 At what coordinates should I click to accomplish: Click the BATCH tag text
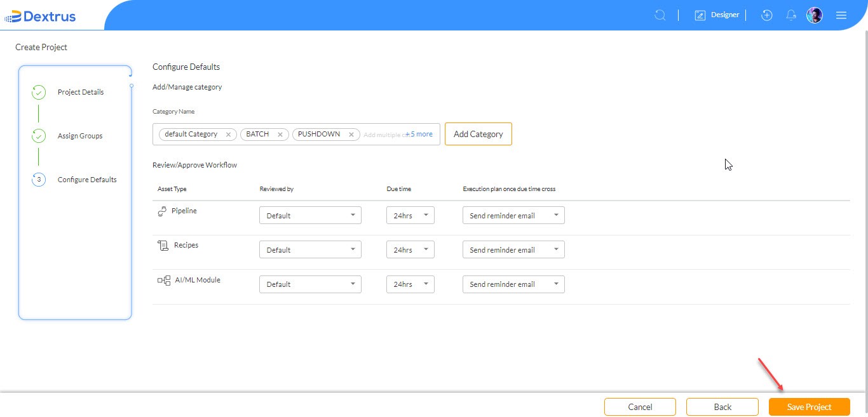tap(257, 134)
